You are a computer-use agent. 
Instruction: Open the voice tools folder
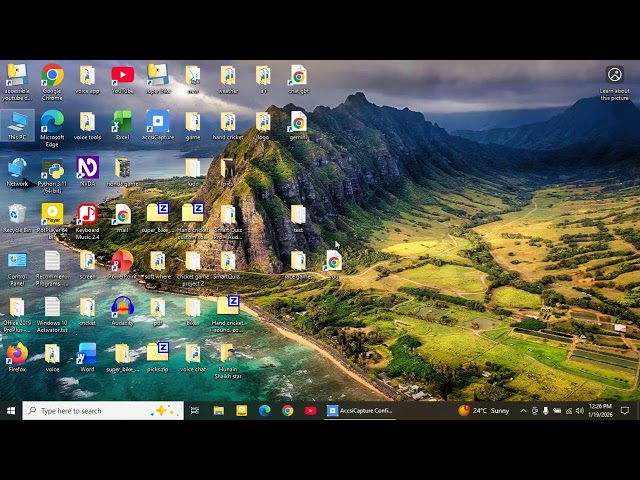[87, 125]
